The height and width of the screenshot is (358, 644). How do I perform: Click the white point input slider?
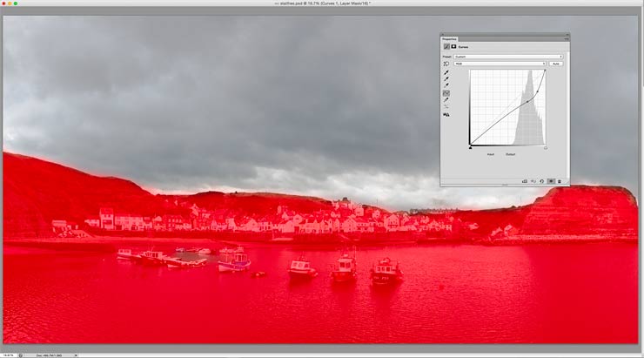pyautogui.click(x=546, y=147)
